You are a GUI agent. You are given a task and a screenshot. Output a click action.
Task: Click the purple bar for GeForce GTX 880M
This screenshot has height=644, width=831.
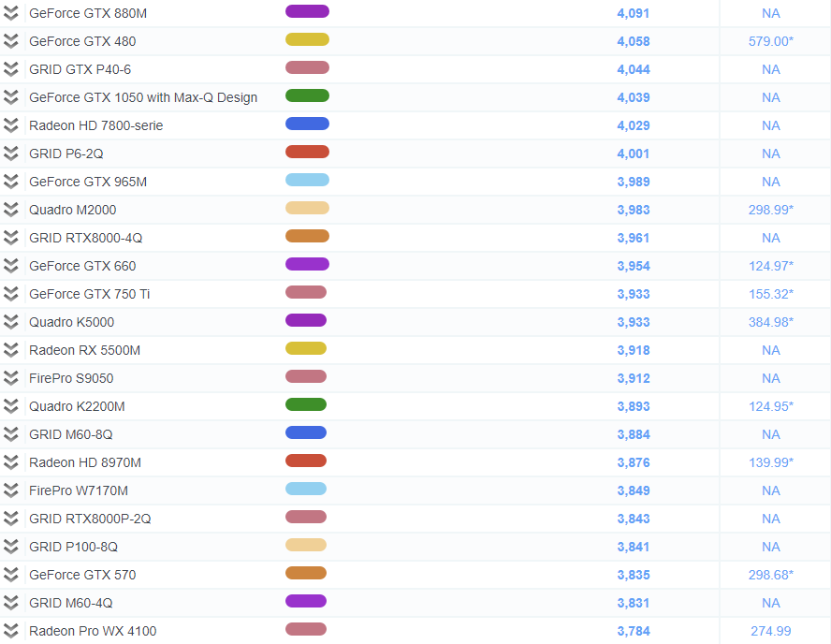307,11
